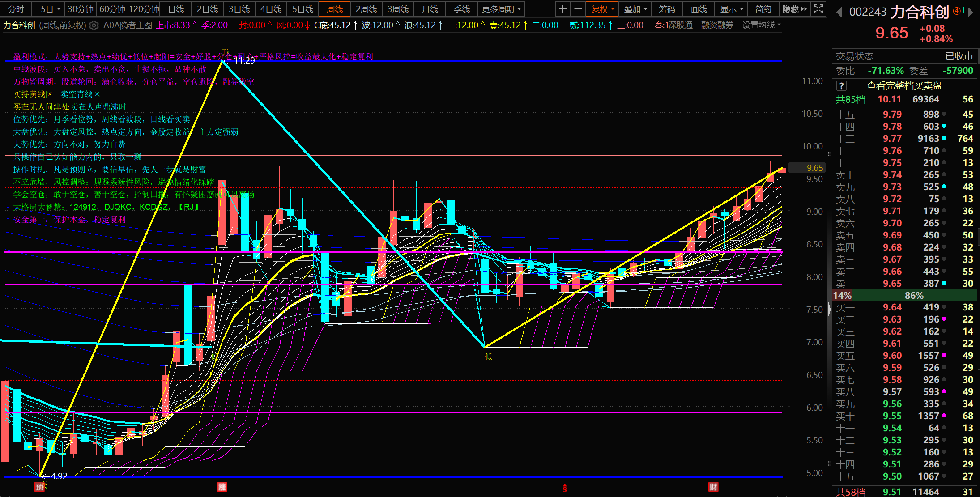Click the 财 event marker on timeline
Viewport: 980px width, 497px height.
point(713,487)
